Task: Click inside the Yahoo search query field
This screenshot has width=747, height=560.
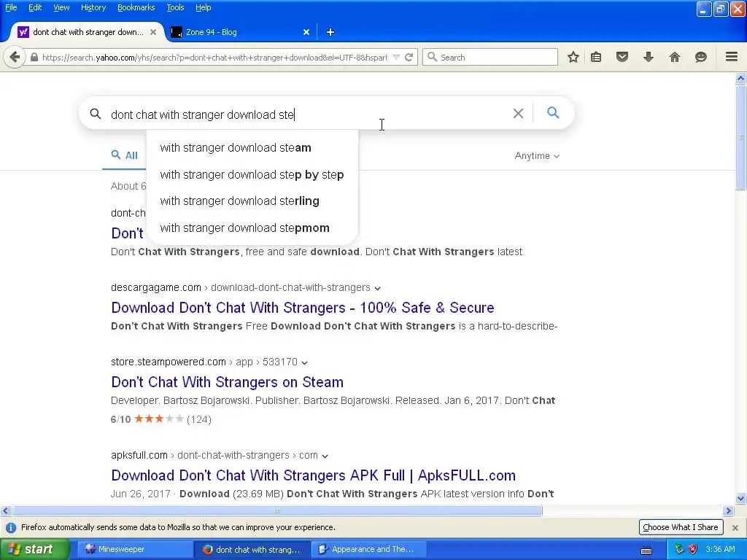Action: [x=307, y=114]
